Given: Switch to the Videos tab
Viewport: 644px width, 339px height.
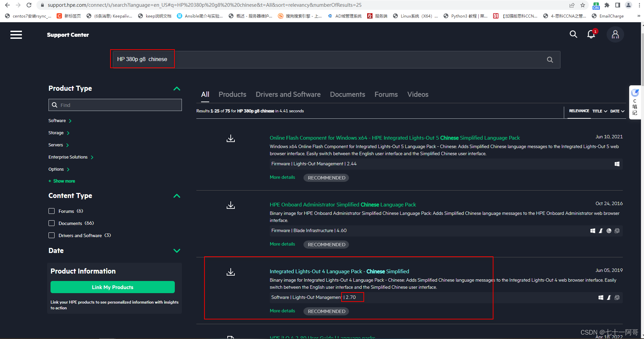Looking at the screenshot, I should (x=418, y=94).
